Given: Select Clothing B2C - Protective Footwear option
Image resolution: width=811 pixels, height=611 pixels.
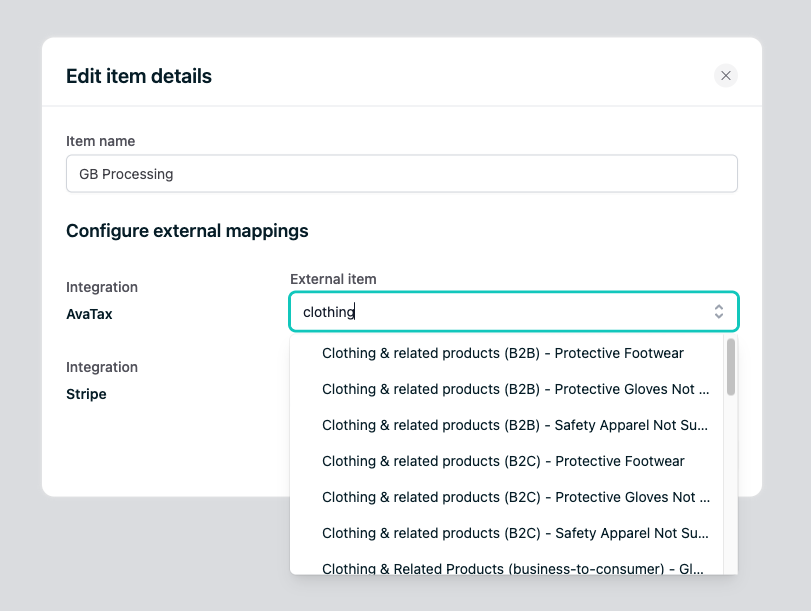Looking at the screenshot, I should tap(506, 461).
